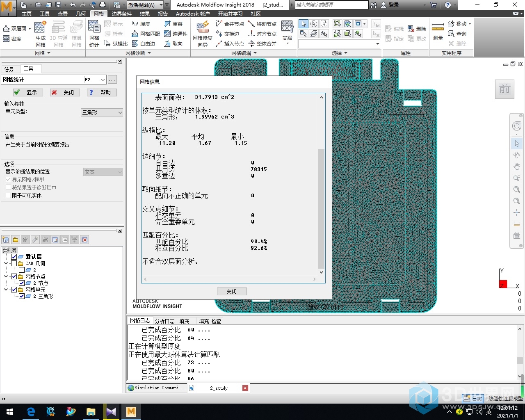Close the 2_study document tab

click(245, 388)
